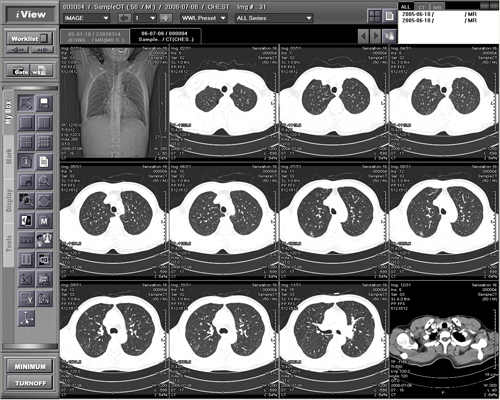Click the save disk icon
This screenshot has height=400, width=500.
click(x=44, y=103)
